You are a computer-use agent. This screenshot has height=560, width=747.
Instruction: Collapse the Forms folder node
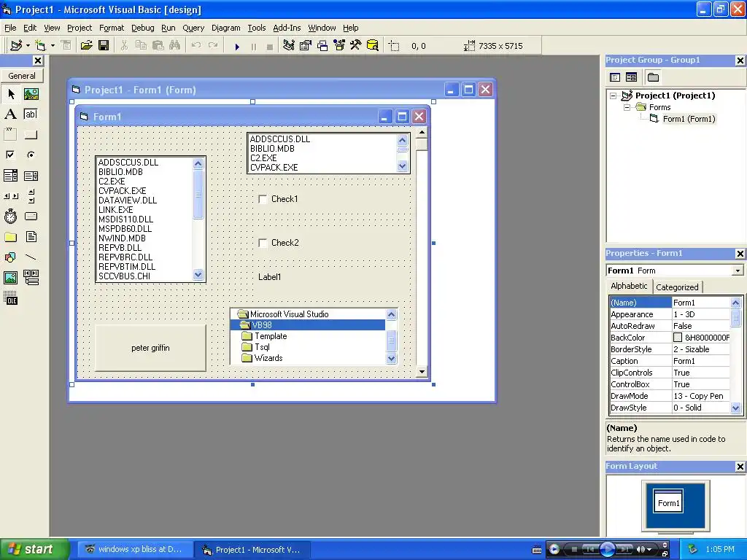click(627, 108)
